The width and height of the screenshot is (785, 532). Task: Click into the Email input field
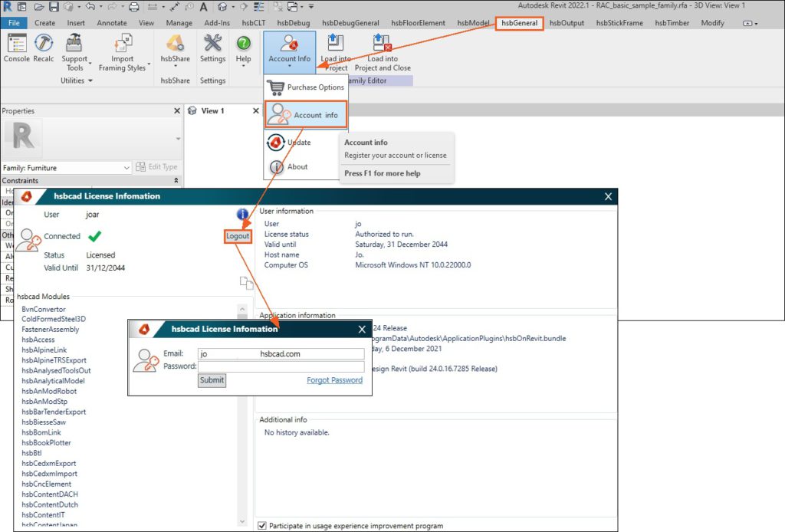click(x=281, y=354)
